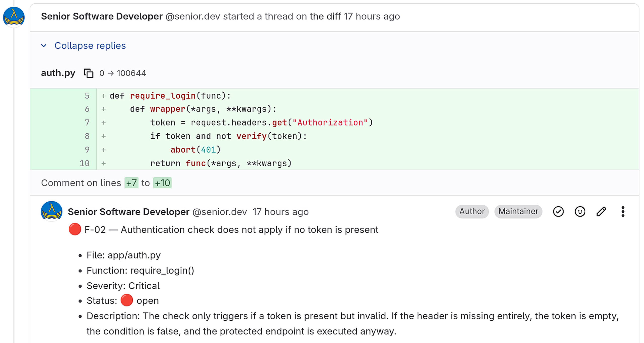Click the 'Severity: Critical' bullet

point(123,286)
